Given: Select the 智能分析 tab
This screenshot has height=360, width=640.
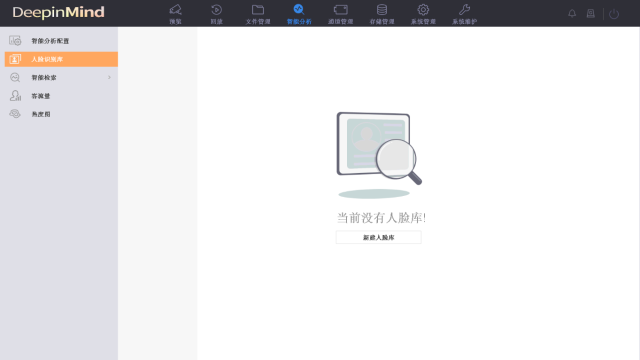Looking at the screenshot, I should (x=299, y=14).
